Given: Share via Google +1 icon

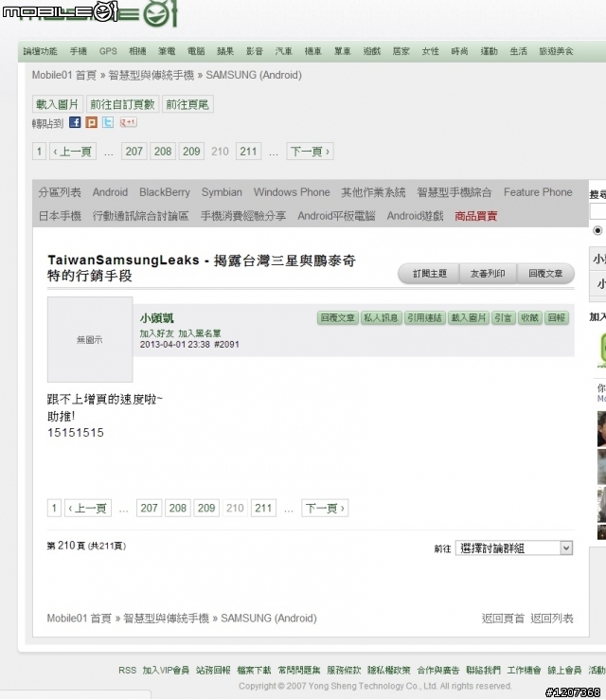Looking at the screenshot, I should point(128,122).
